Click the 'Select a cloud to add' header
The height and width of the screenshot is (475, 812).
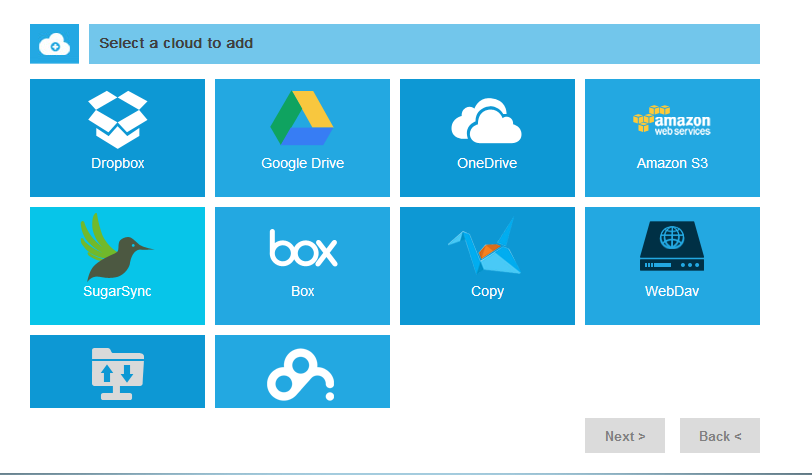tap(424, 44)
